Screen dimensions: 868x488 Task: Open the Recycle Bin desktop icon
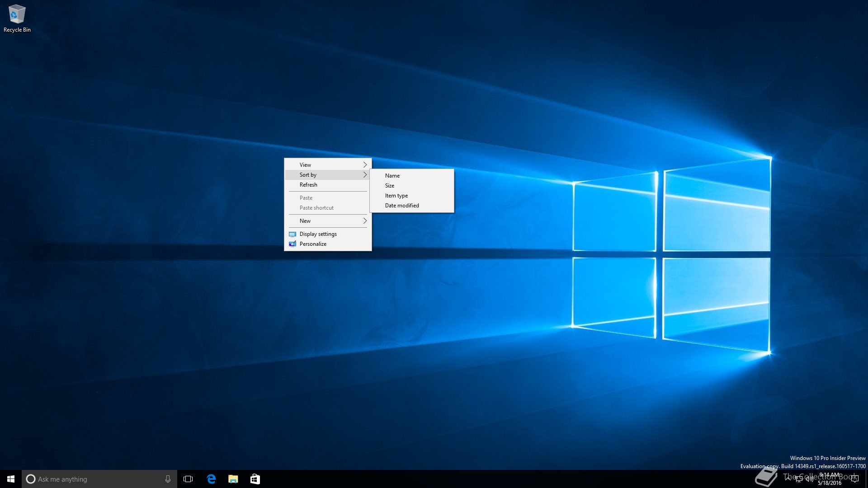(17, 19)
